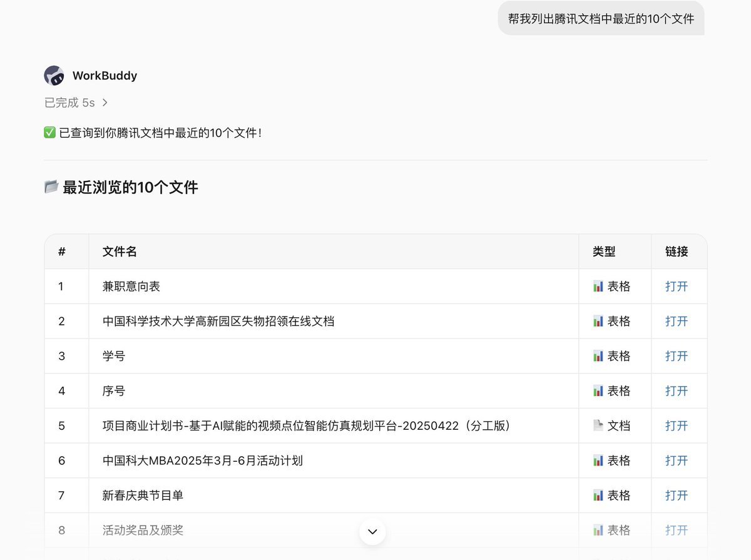This screenshot has height=560, width=751.
Task: Click the 链接 column header
Action: [677, 252]
